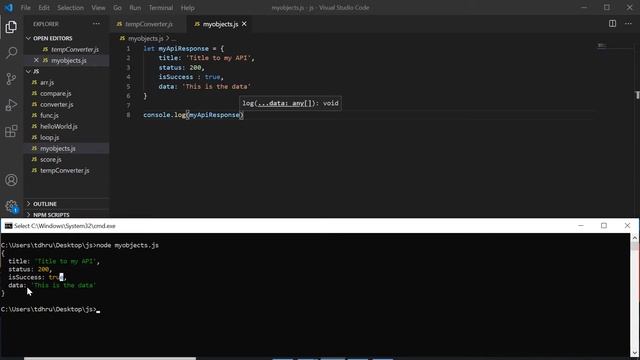Click the VS Code logo icon
The width and height of the screenshot is (640, 360).
click(9, 7)
